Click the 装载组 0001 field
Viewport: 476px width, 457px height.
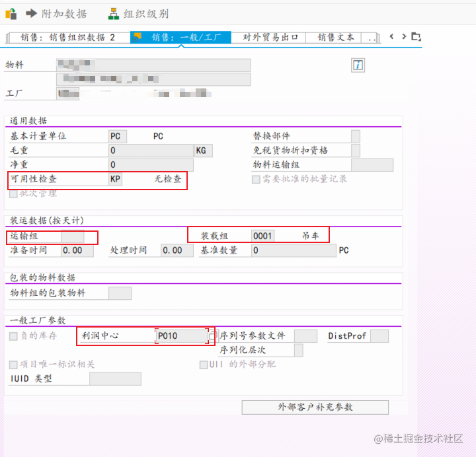[x=262, y=236]
